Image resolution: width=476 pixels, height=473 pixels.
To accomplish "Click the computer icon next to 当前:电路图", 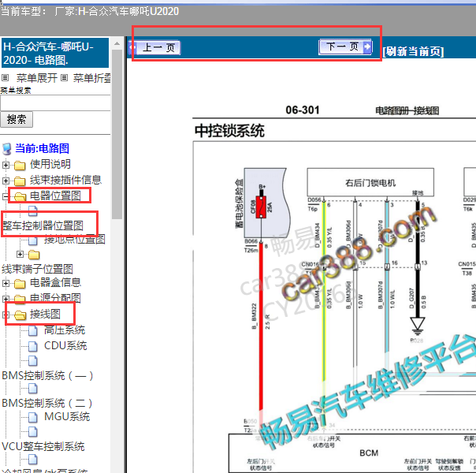I will (6, 149).
